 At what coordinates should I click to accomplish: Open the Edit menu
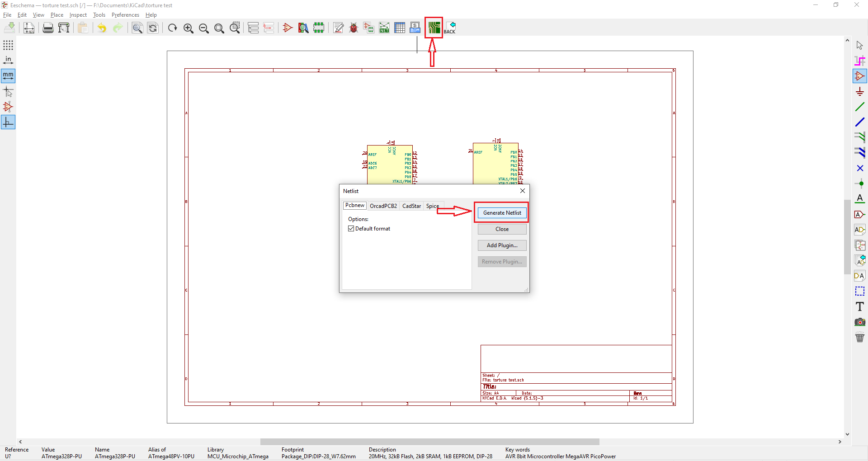(22, 15)
